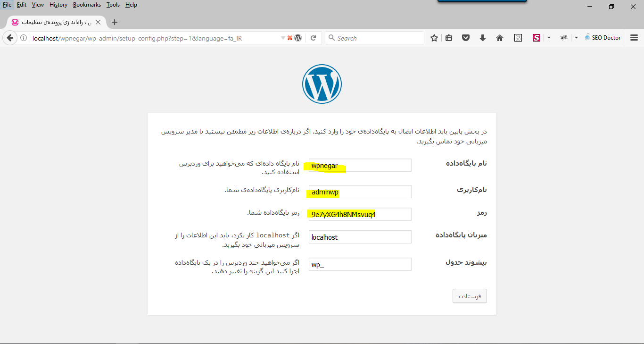Image resolution: width=644 pixels, height=344 pixels.
Task: Open the Help menu
Action: click(x=131, y=5)
